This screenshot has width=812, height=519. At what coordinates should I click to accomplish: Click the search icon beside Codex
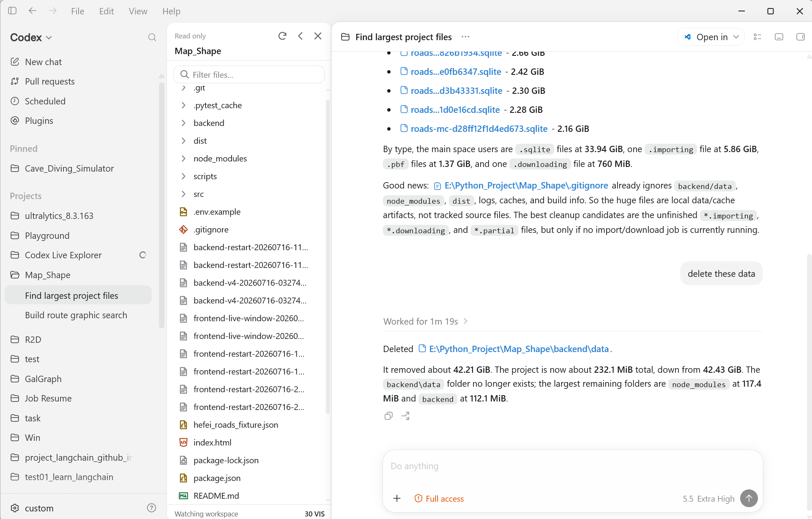152,38
